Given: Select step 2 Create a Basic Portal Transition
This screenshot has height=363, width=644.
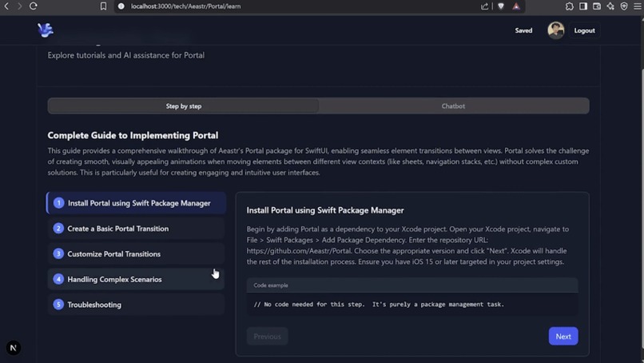Looking at the screenshot, I should pyautogui.click(x=137, y=229).
